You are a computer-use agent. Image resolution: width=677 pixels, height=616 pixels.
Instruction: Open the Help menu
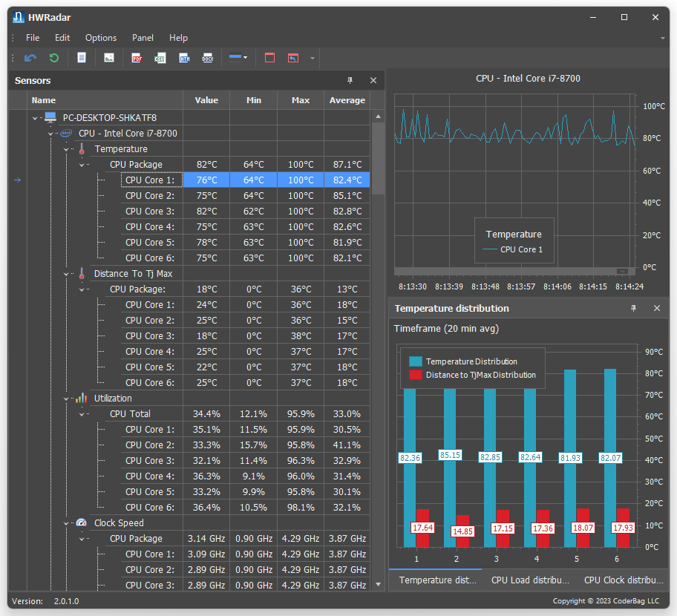178,38
